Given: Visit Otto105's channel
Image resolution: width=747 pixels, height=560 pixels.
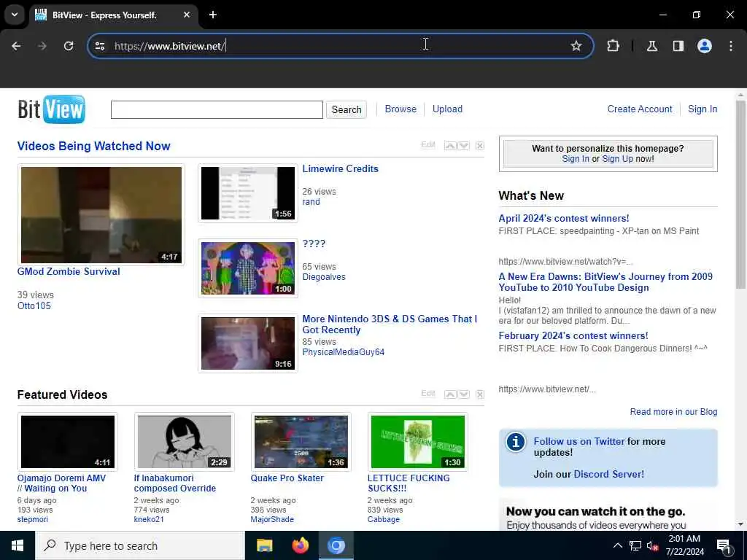Looking at the screenshot, I should point(34,306).
